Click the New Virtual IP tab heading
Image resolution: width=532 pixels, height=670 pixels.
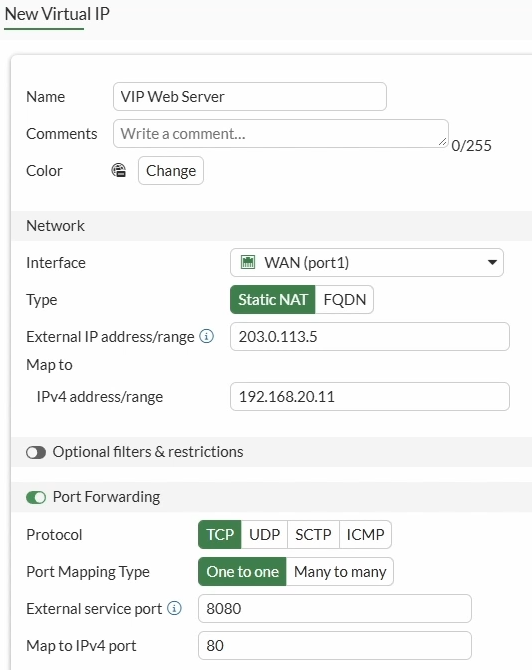[57, 14]
